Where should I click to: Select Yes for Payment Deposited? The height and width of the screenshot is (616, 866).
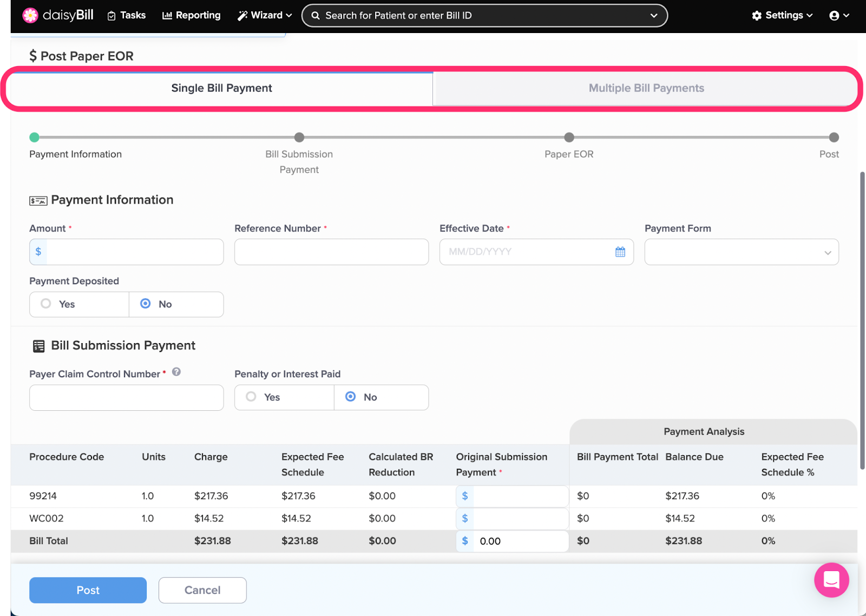click(x=47, y=304)
